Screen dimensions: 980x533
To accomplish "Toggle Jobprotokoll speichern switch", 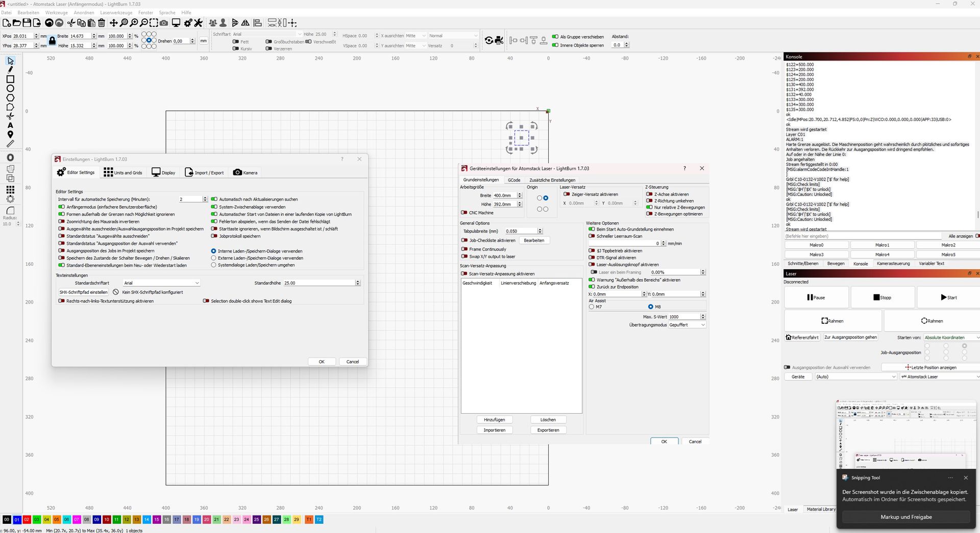I will 214,236.
